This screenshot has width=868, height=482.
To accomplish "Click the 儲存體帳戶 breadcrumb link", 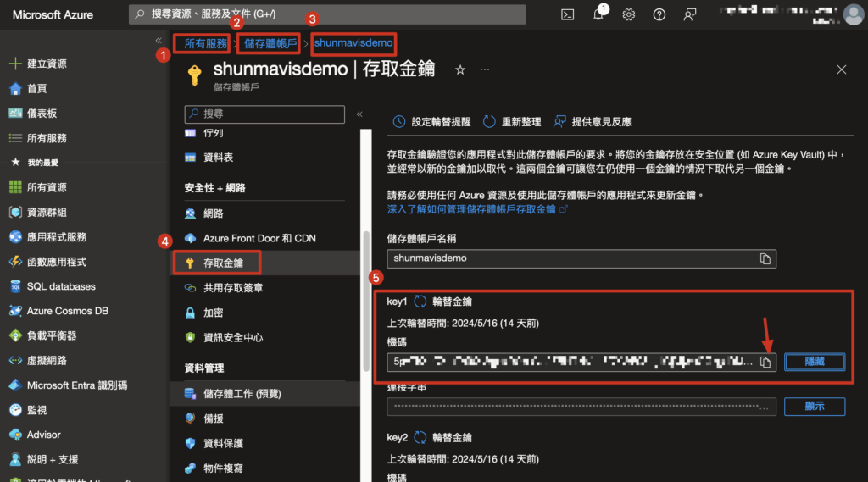I will pos(271,42).
